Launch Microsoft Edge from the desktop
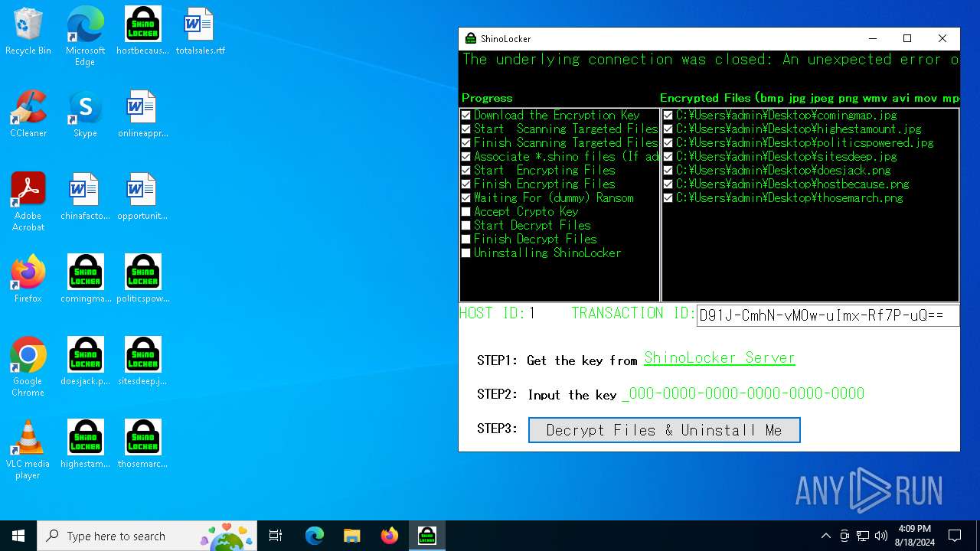980x551 pixels. point(85,37)
